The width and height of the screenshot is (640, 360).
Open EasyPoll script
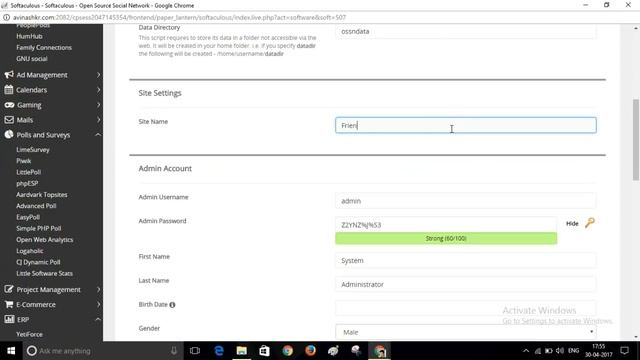tap(28, 217)
